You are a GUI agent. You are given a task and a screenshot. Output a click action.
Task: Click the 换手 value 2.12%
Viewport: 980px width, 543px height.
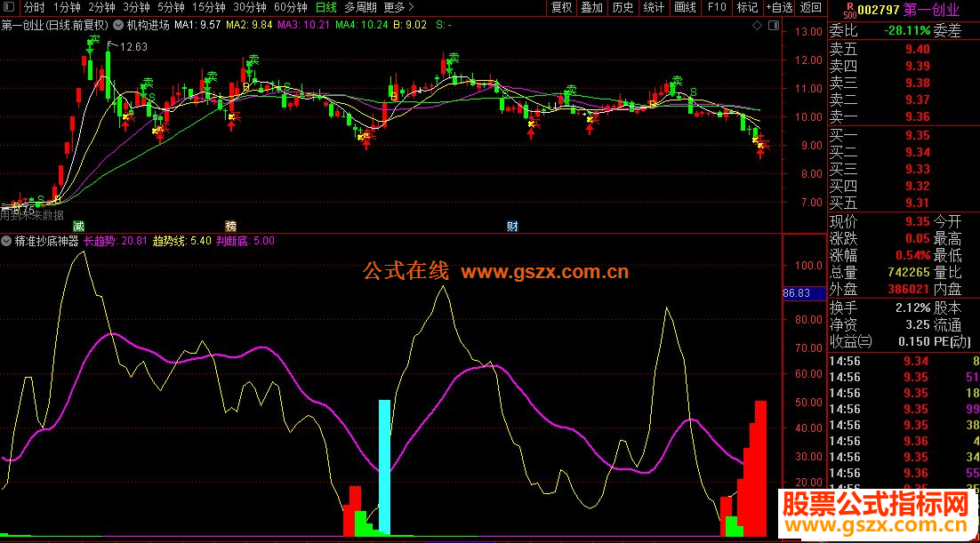(x=912, y=308)
